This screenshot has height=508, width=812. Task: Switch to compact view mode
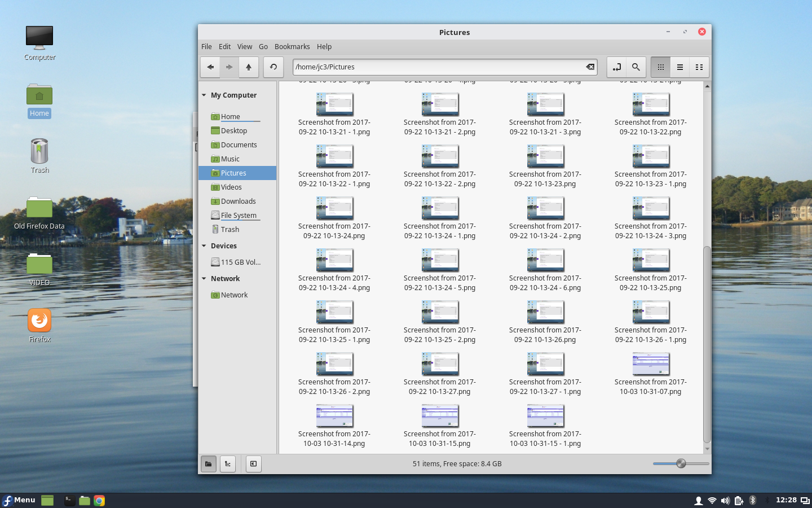tap(699, 67)
